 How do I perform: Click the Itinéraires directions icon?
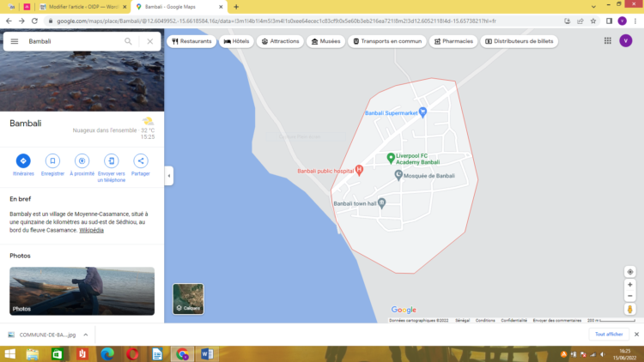tap(23, 160)
